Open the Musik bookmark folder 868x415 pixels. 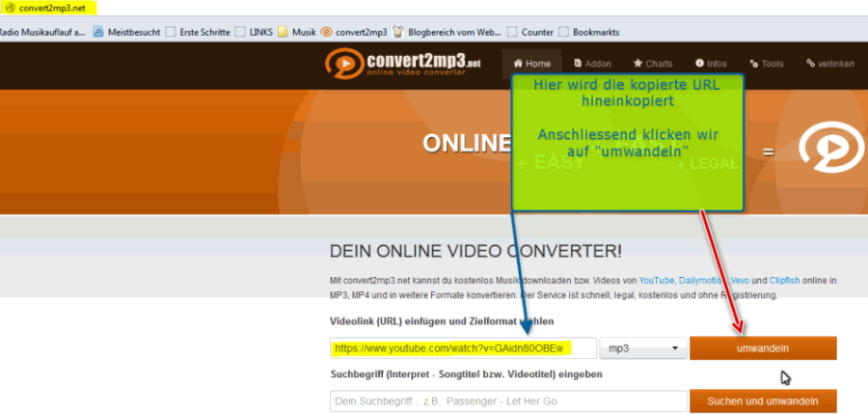pyautogui.click(x=297, y=32)
